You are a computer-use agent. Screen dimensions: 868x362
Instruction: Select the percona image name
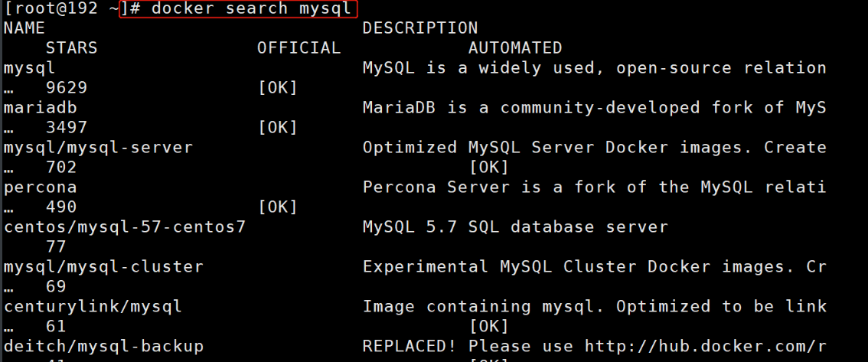click(40, 188)
